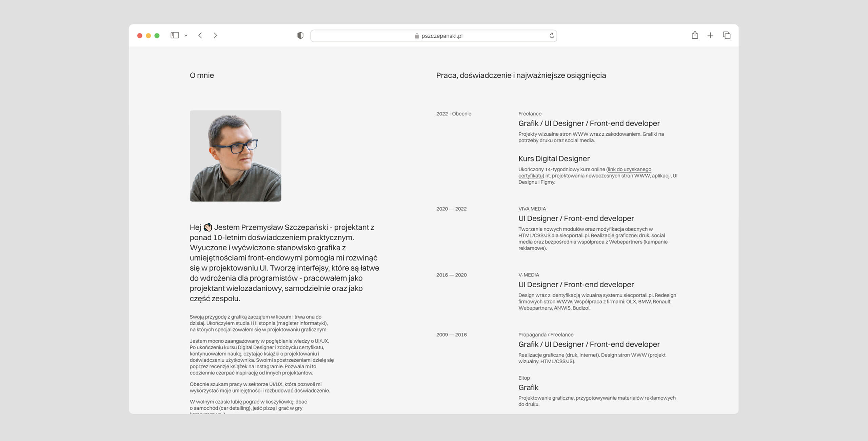This screenshot has height=441, width=868.
Task: Click the "Kurs Digital Designer" title
Action: (554, 158)
